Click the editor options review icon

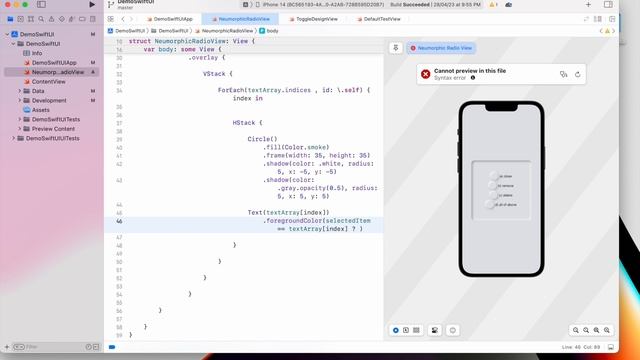586,19
